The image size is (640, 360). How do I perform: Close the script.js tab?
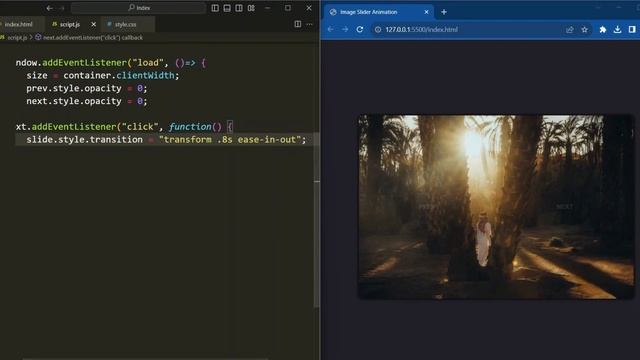[93, 24]
